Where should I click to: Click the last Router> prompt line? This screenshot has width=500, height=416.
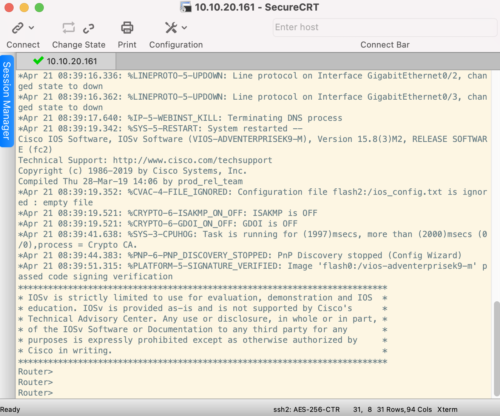pos(35,393)
